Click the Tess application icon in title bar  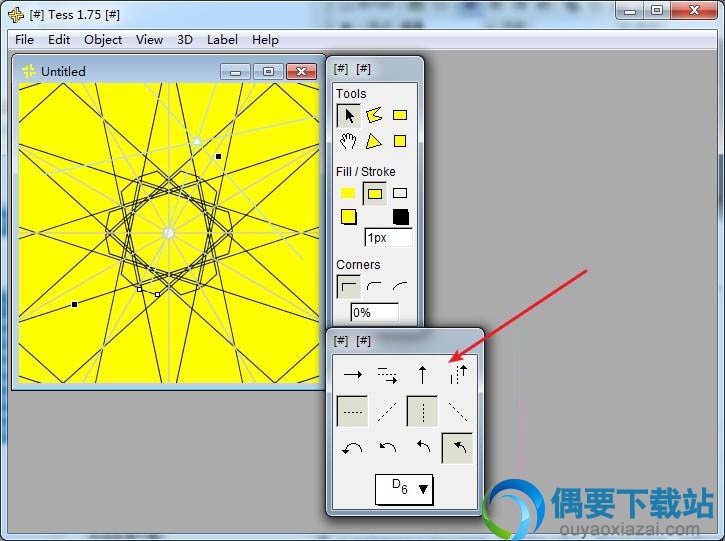(16, 14)
